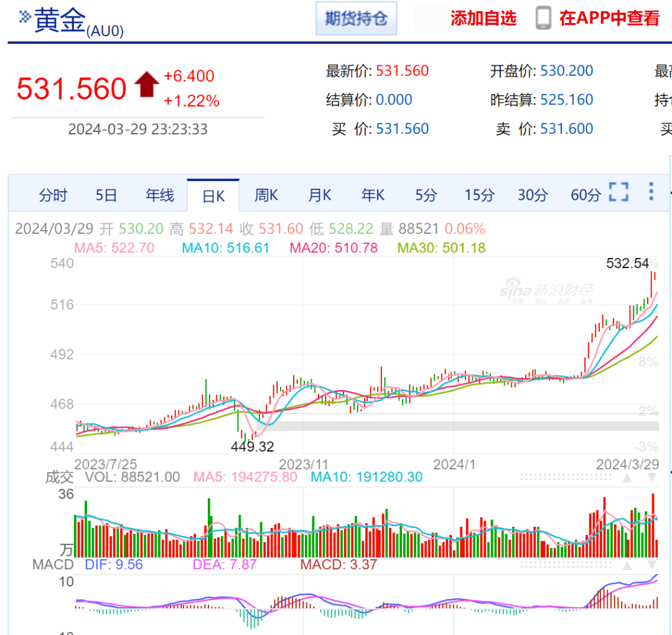This screenshot has height=635, width=672.
Task: Open the 月K monthly chart tab
Action: 320,196
